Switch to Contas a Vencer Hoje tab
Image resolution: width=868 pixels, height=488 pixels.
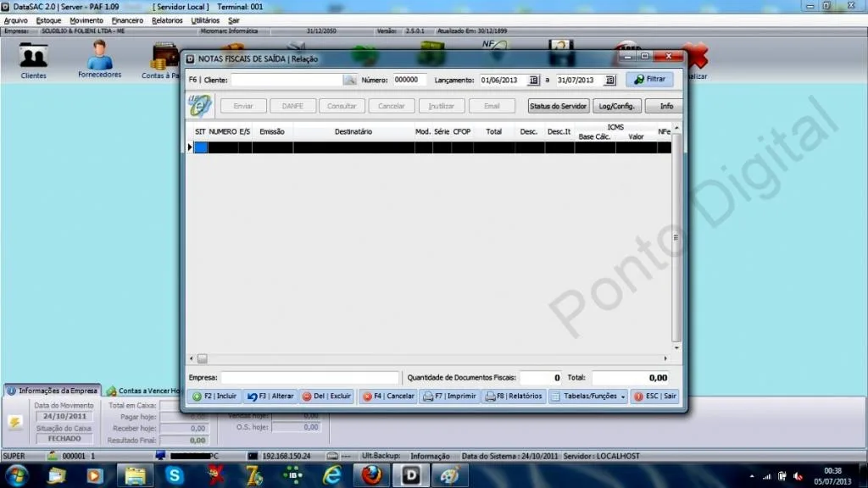point(144,391)
